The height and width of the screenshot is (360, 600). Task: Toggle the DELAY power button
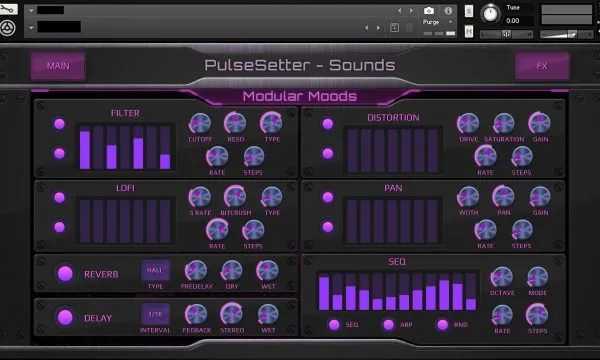65,317
